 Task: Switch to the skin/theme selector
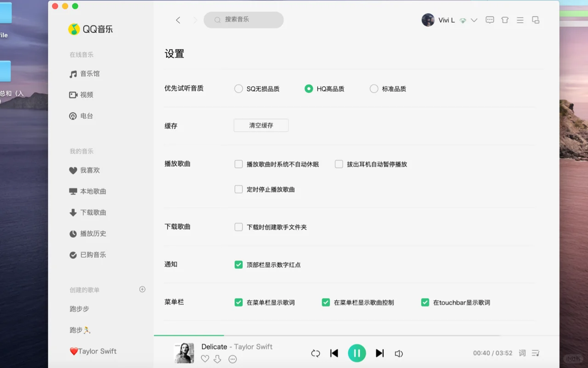tap(505, 20)
